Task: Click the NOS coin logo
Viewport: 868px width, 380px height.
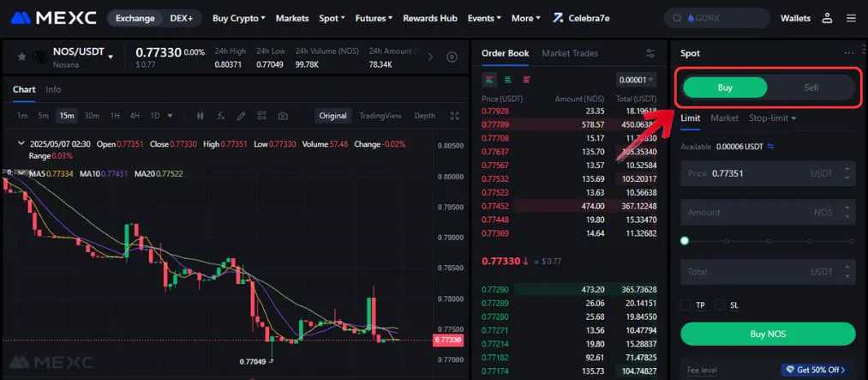Action: click(40, 57)
